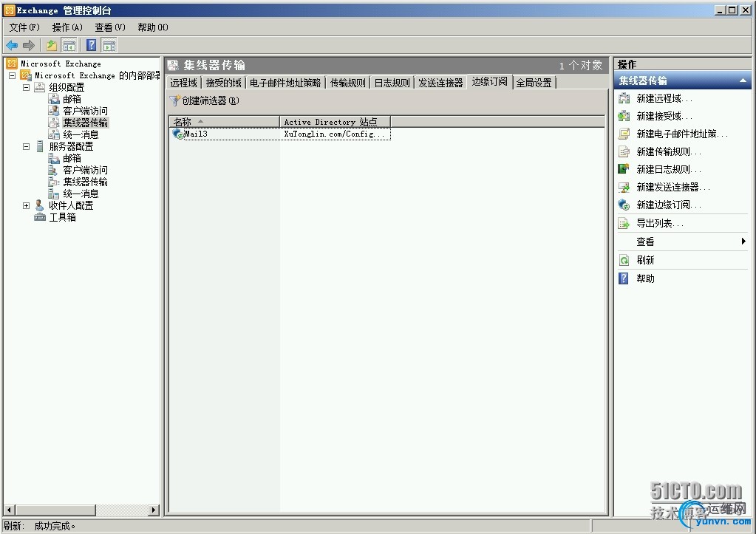
Task: Select the XuTonglin.com/Config... cell
Action: [335, 134]
